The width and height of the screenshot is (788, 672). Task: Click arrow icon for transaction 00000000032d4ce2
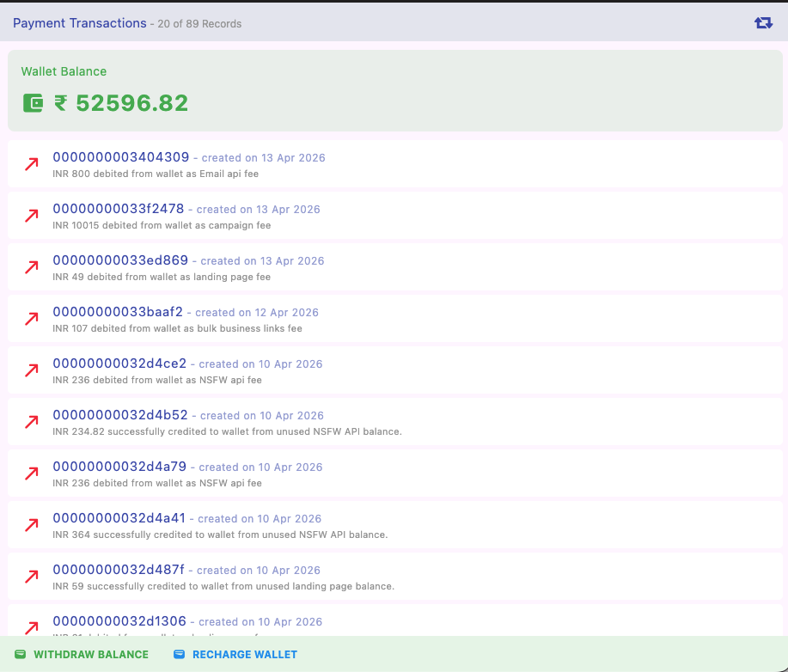32,370
